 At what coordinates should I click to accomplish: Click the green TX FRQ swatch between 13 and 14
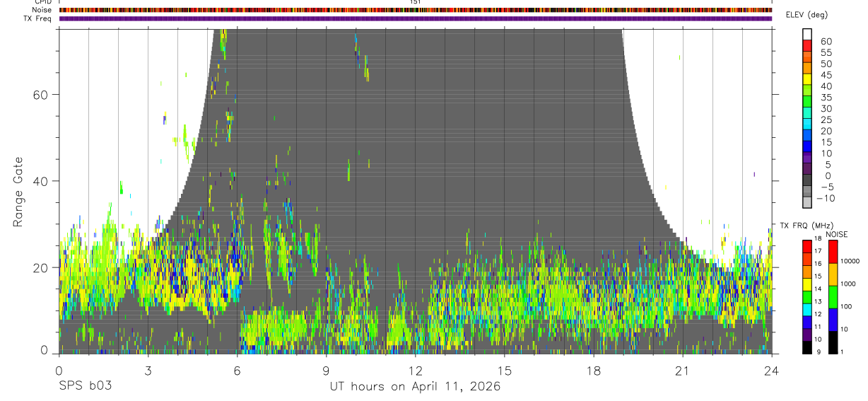click(807, 296)
